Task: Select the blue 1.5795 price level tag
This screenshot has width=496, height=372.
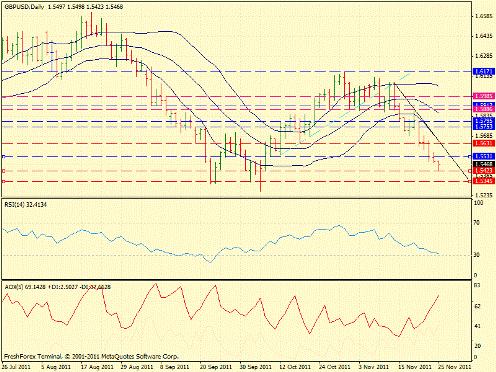Action: pos(484,121)
